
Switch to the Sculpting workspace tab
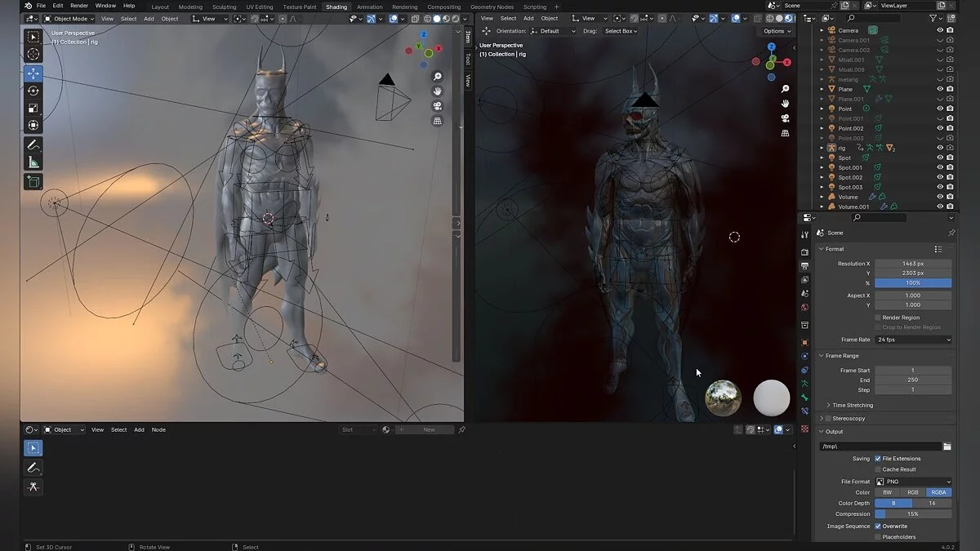click(224, 7)
